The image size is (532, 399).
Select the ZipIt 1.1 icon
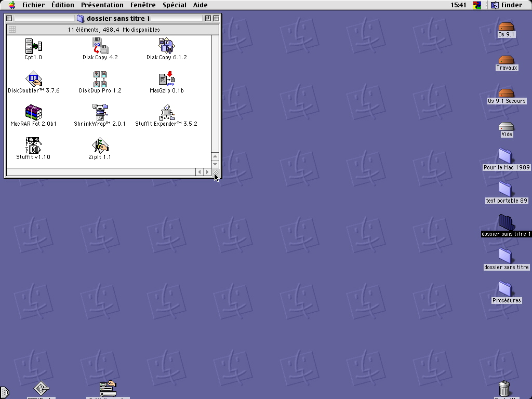100,145
